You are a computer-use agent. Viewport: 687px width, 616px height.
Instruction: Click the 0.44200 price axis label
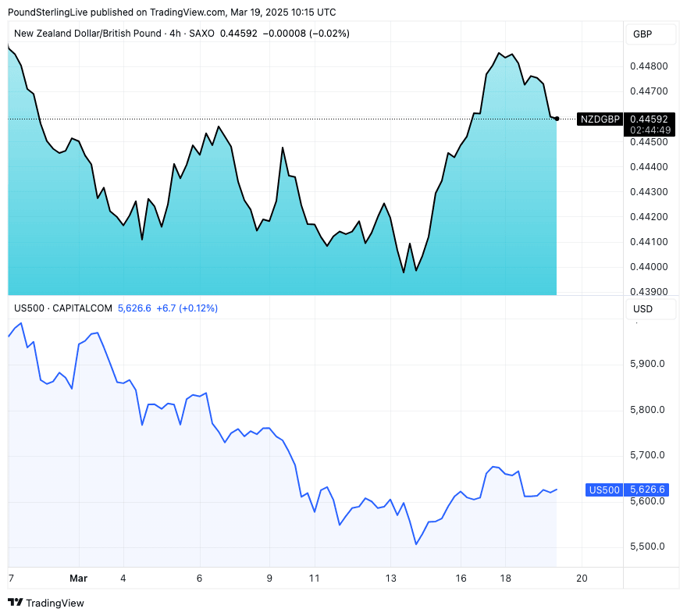pos(649,216)
